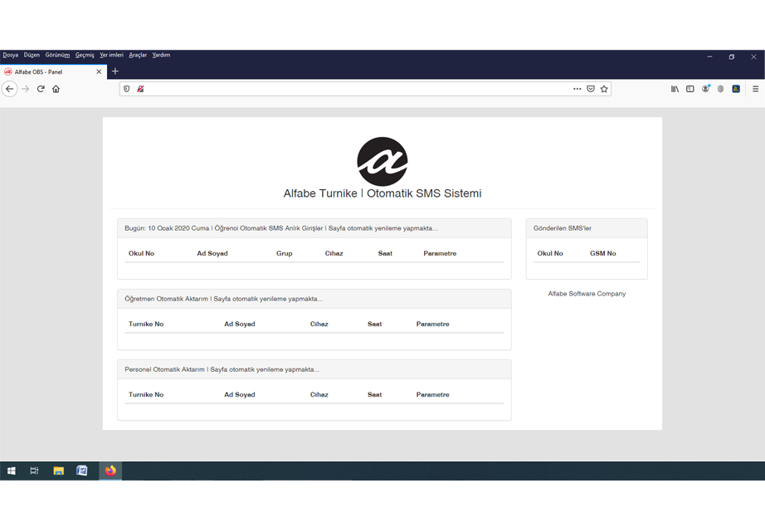This screenshot has height=532, width=765.
Task: Click Saat header in the Personel table
Action: (x=375, y=395)
